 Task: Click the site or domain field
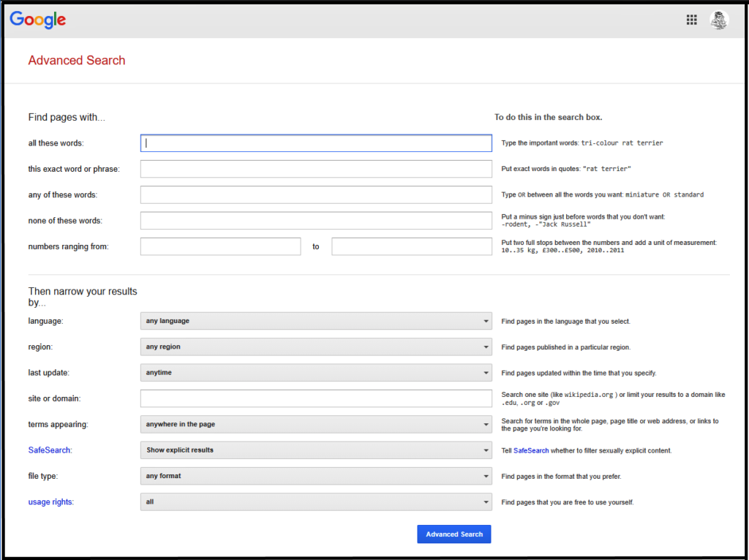click(x=316, y=398)
